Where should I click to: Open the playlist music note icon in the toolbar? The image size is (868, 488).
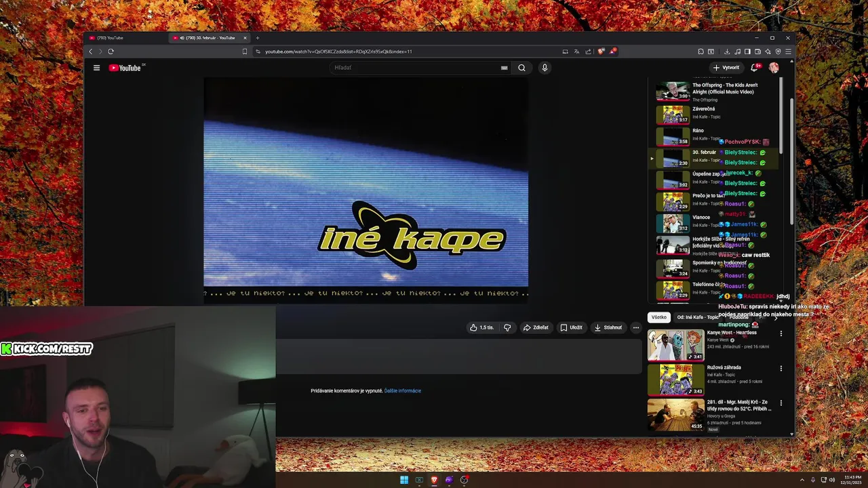tap(737, 52)
